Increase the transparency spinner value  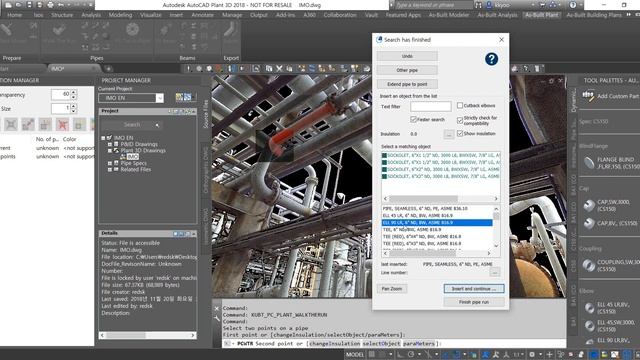pyautogui.click(x=74, y=92)
